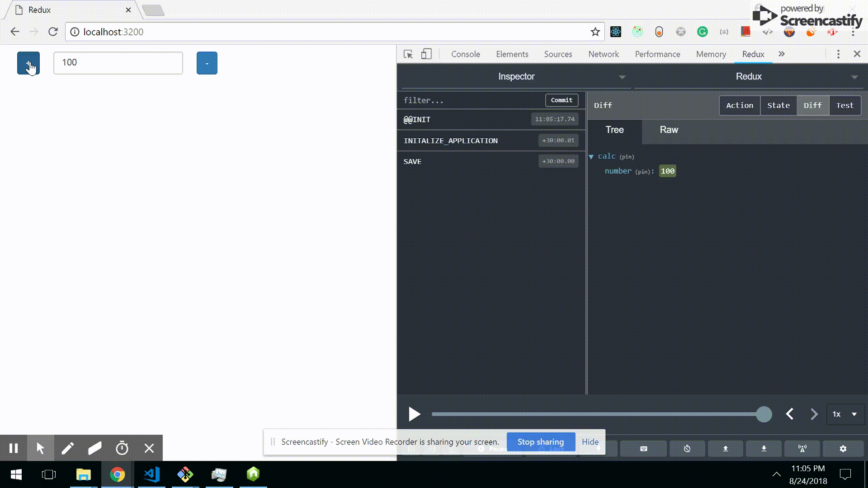868x488 pixels.
Task: Collapse the calc tree node
Action: (591, 157)
